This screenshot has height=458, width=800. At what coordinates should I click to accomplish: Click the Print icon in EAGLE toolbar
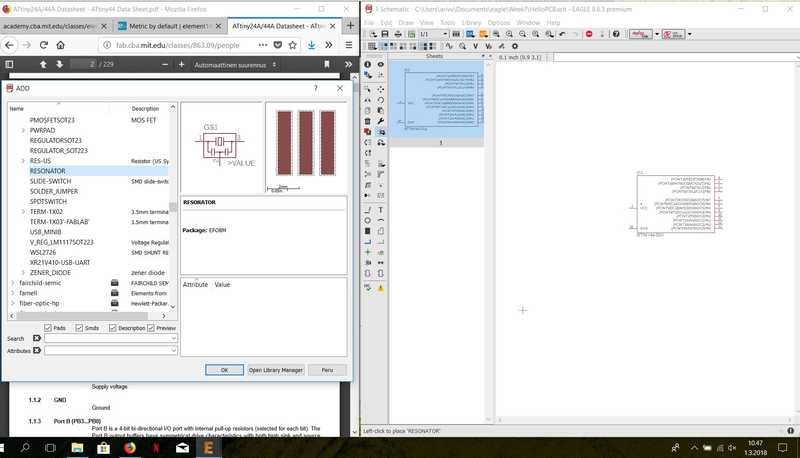click(398, 34)
